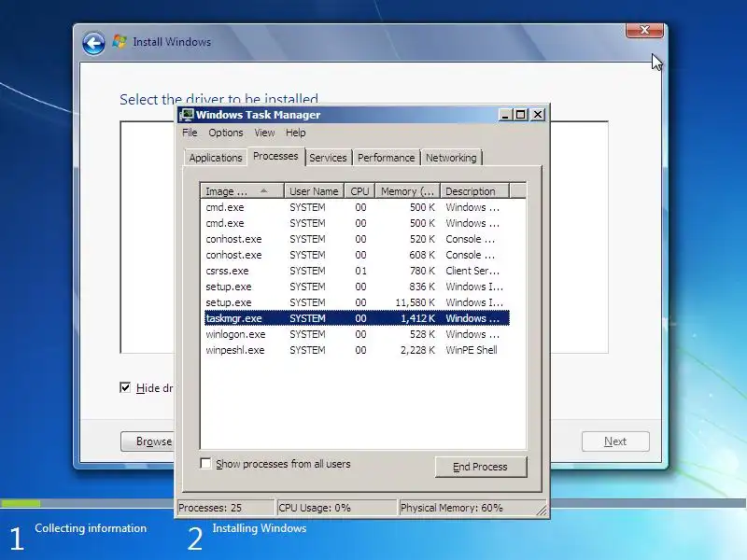Click the Install Windows back arrow icon
Image resolution: width=747 pixels, height=560 pixels.
(x=93, y=44)
